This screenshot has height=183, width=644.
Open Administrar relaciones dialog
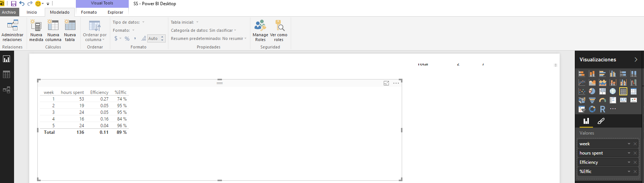[12, 30]
